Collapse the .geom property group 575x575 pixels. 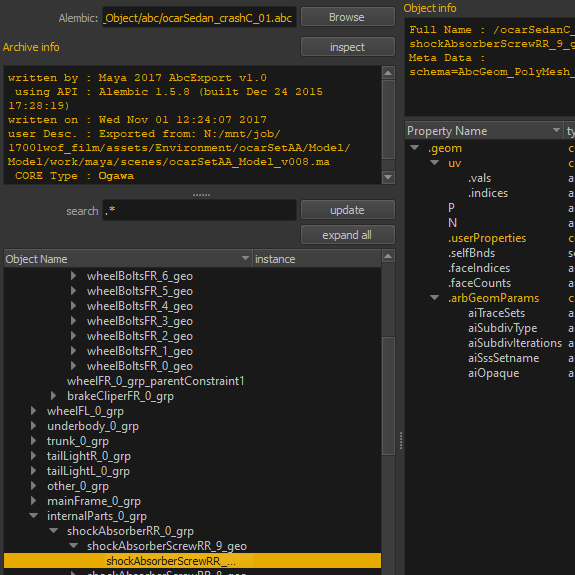pyautogui.click(x=414, y=148)
